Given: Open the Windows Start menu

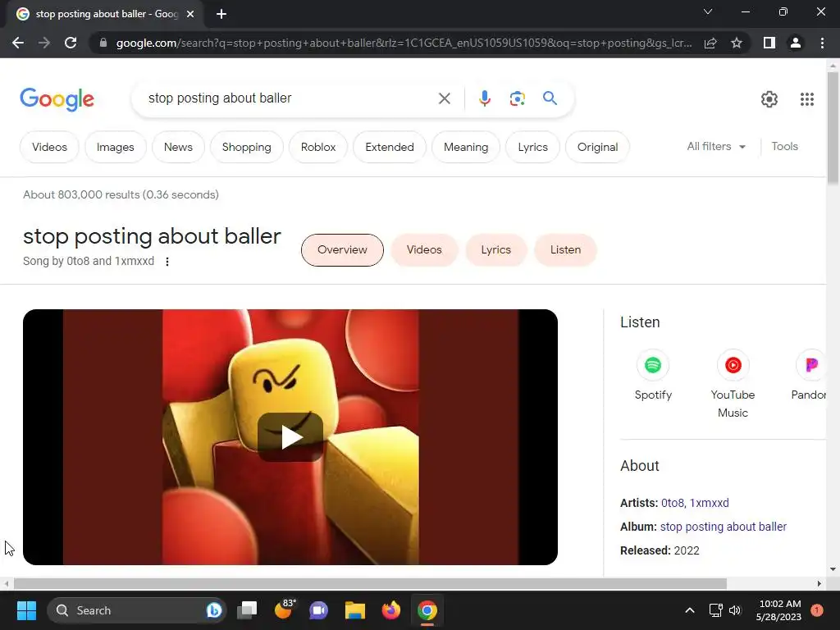Looking at the screenshot, I should pyautogui.click(x=26, y=610).
